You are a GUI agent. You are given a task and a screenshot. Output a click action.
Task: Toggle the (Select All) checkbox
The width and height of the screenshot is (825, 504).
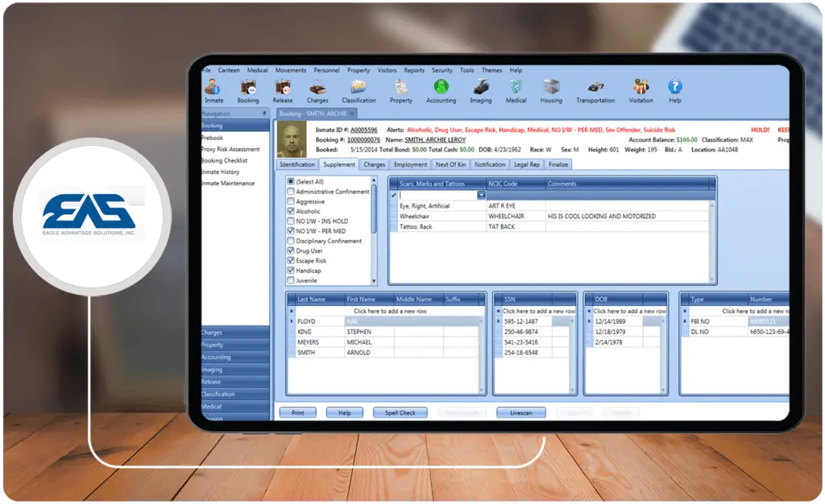(290, 181)
